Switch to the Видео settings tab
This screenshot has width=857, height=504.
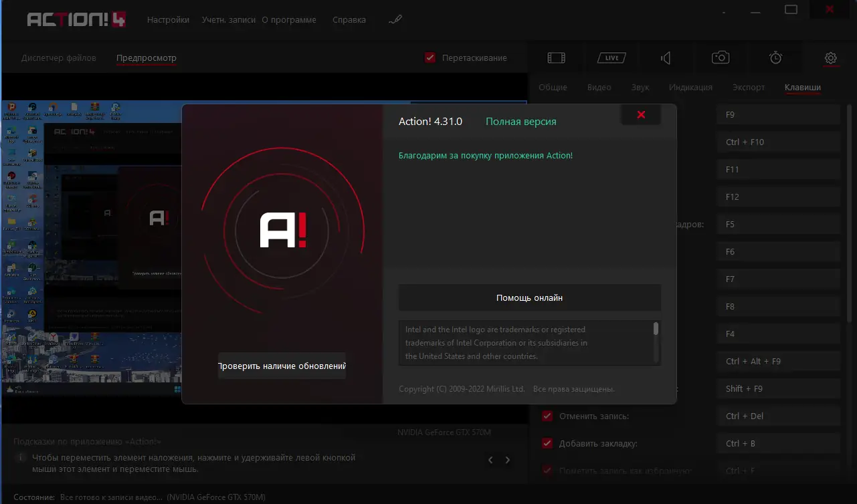tap(599, 88)
